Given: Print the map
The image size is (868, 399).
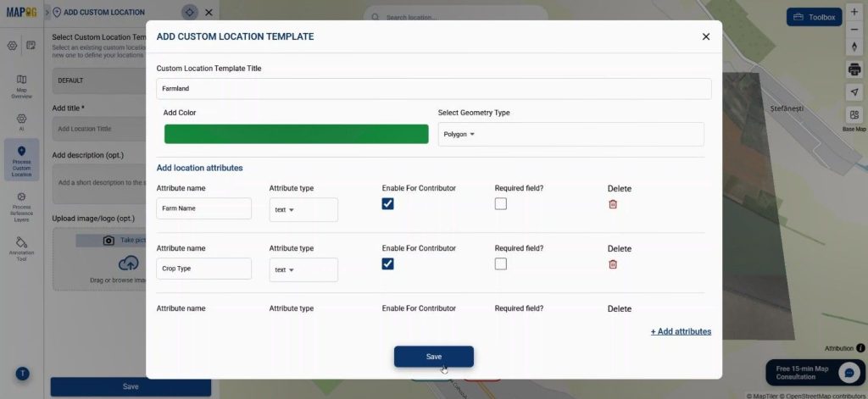Looking at the screenshot, I should 854,69.
